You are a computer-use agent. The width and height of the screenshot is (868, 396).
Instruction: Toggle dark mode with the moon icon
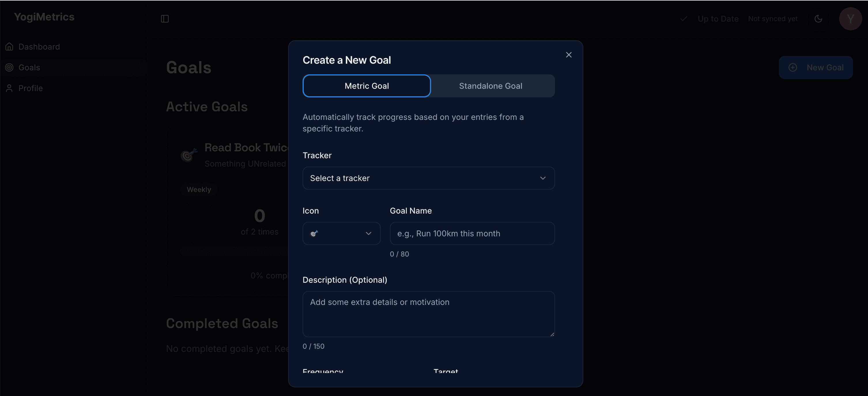point(819,19)
